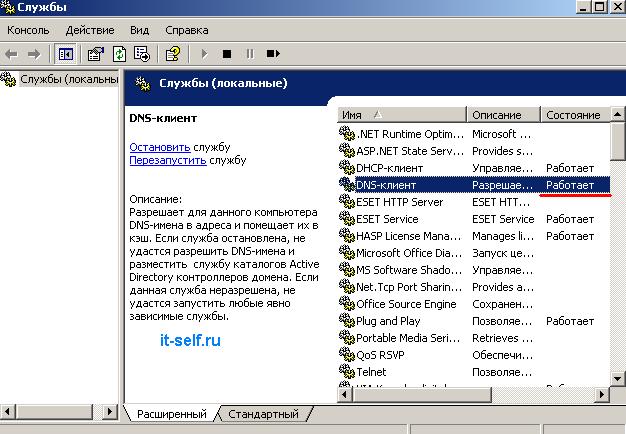This screenshot has width=626, height=434.
Task: Click the services list scroll down arrow
Action: tap(618, 379)
